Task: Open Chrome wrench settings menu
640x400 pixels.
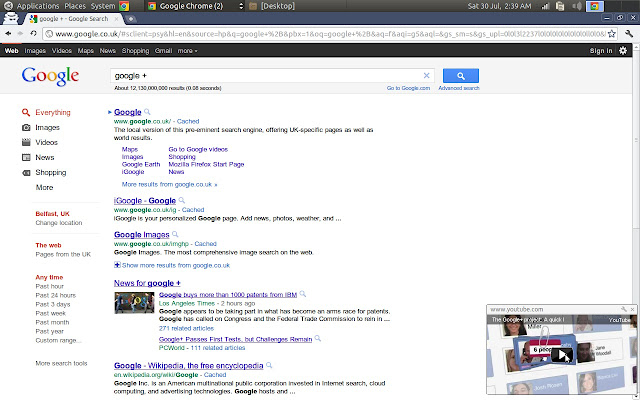Action: point(629,34)
